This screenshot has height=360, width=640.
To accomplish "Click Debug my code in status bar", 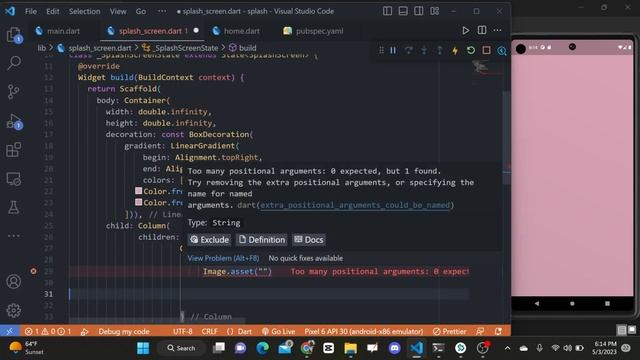I will click(124, 331).
